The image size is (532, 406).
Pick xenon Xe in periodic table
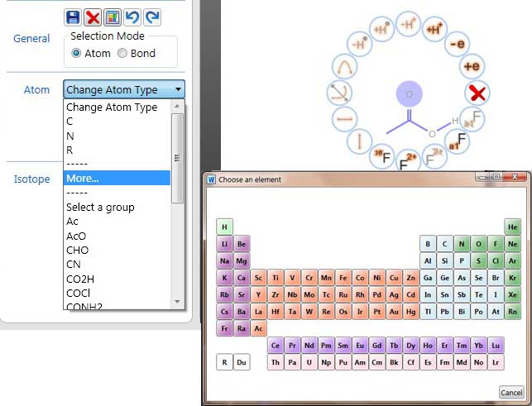513,294
